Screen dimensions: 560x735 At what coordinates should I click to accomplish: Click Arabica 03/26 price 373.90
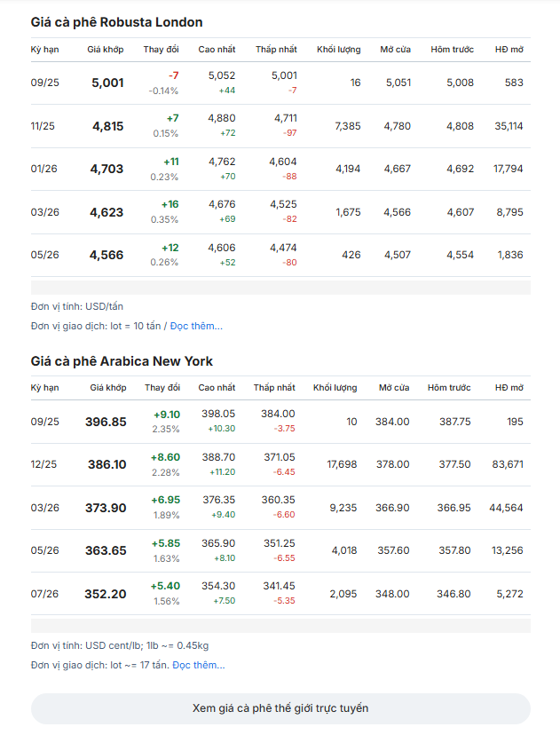click(x=106, y=508)
